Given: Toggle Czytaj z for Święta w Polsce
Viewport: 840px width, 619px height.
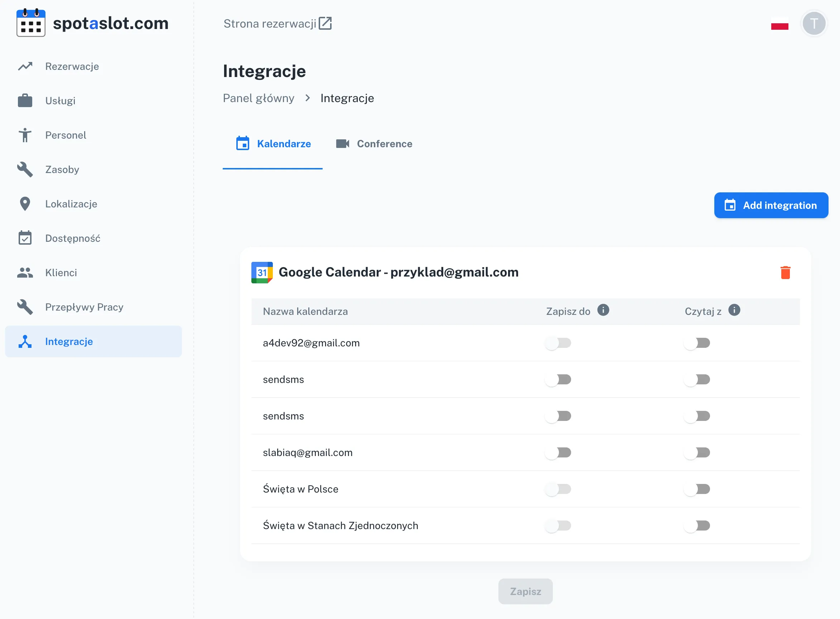Looking at the screenshot, I should point(697,489).
